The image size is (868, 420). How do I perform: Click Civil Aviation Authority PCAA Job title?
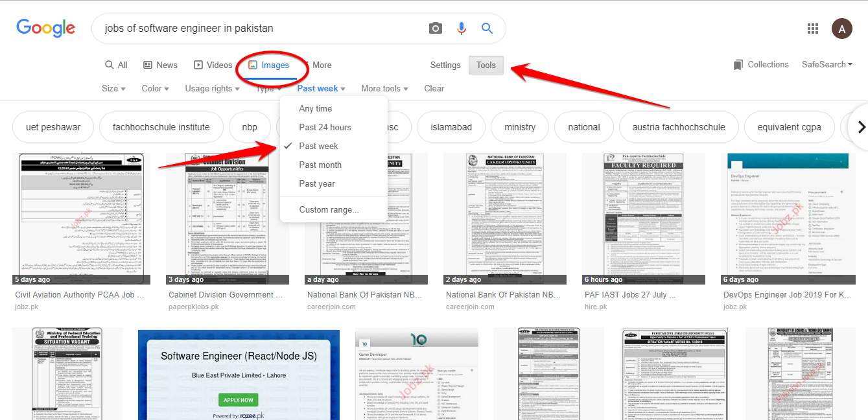coord(79,295)
